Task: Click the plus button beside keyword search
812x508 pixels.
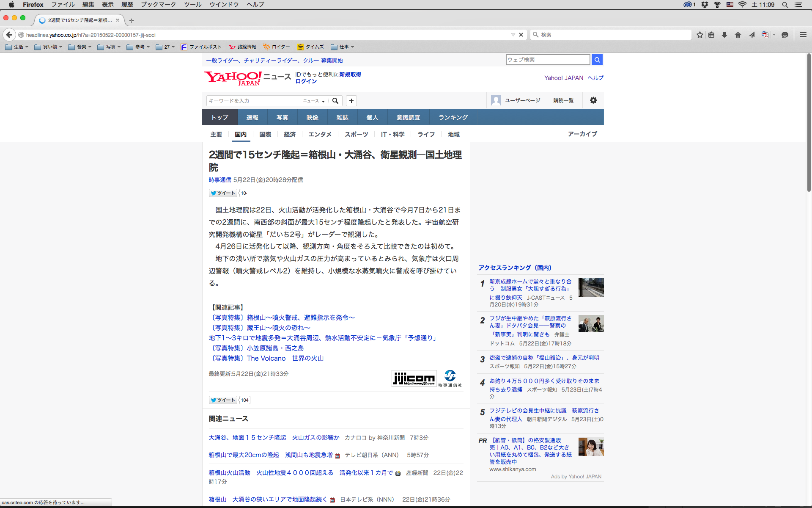Action: pos(351,101)
